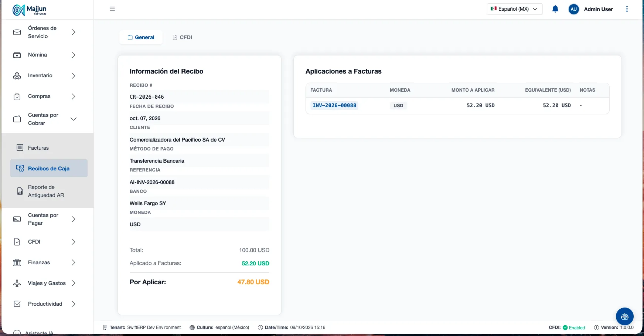Click the MONTO A APLICAR column header
644x336 pixels.
click(473, 90)
